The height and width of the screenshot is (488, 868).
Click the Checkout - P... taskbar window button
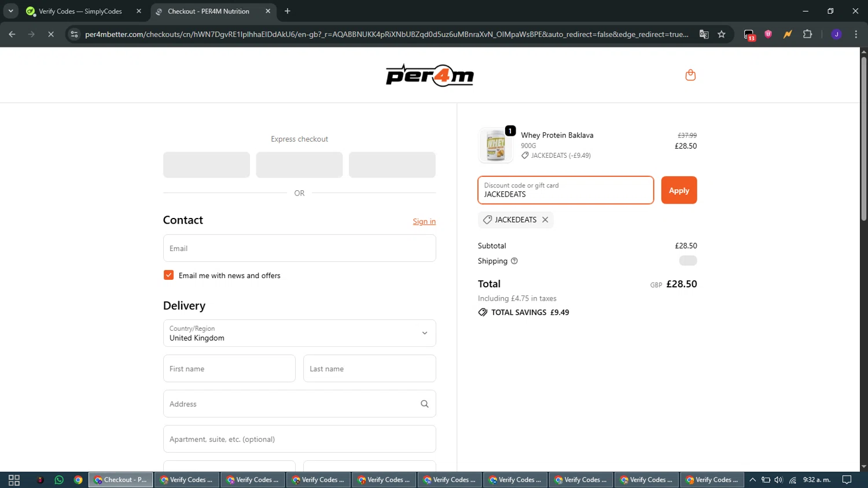121,480
